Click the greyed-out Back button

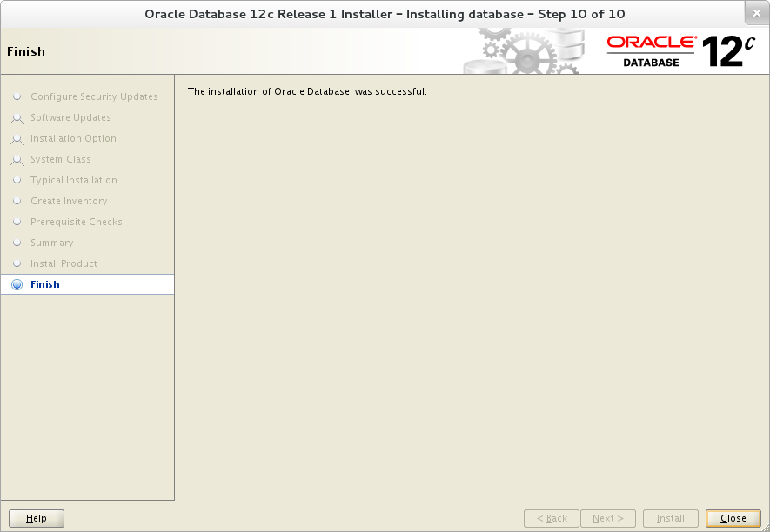(x=552, y=518)
